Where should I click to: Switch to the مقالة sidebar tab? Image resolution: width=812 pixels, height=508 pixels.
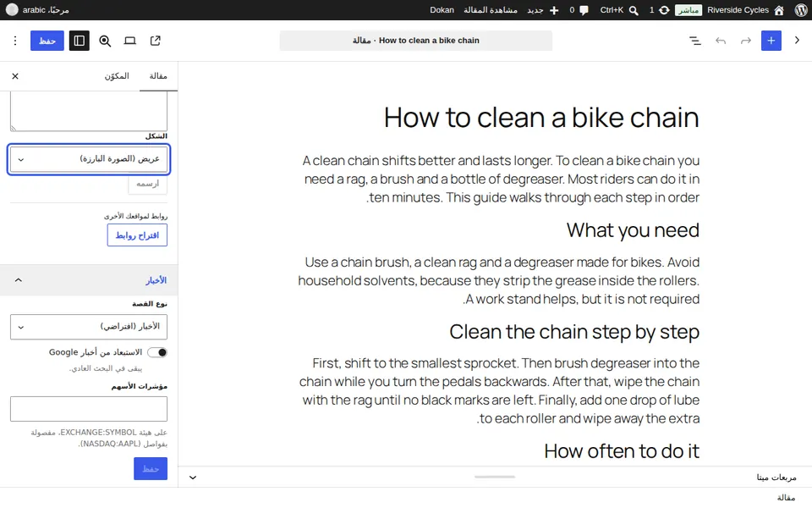click(x=158, y=76)
